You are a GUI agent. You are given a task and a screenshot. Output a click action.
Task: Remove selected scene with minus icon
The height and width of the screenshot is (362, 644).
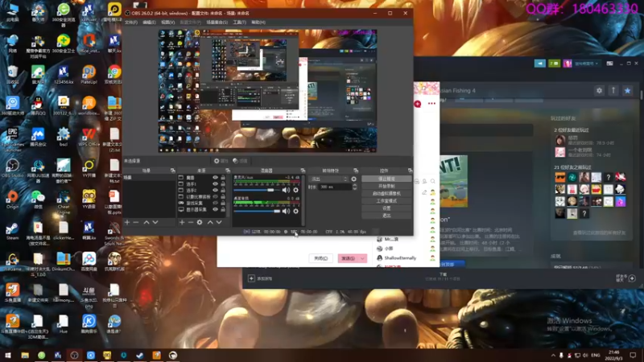pos(136,223)
